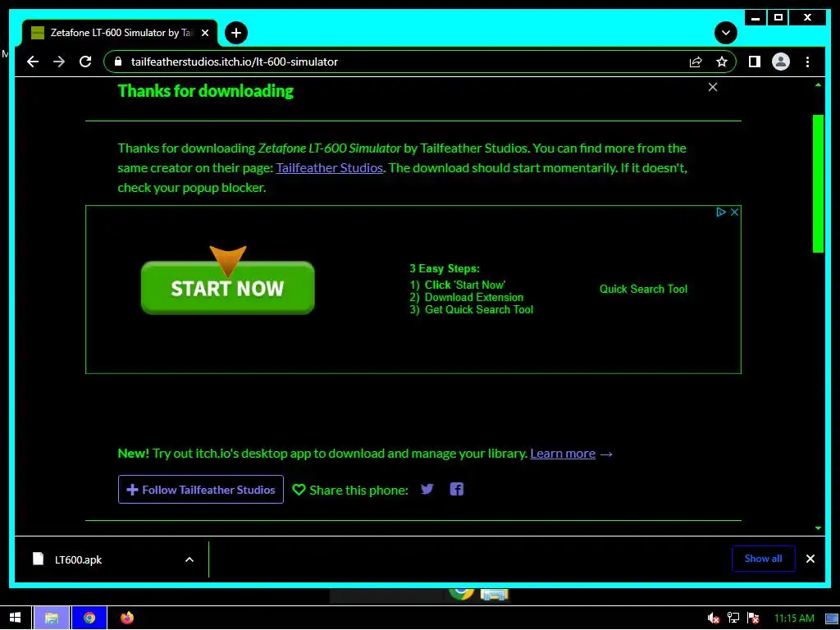This screenshot has width=840, height=630.
Task: Open Chrome three-dot menu
Action: (x=807, y=62)
